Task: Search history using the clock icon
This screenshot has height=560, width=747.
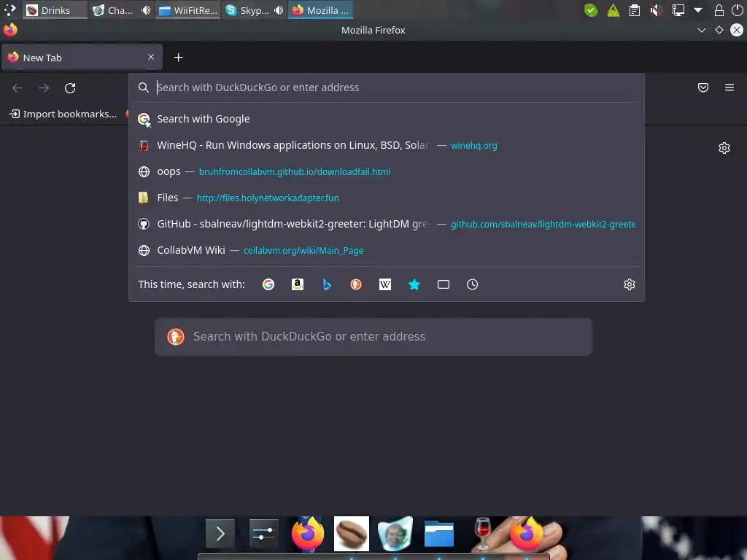Action: point(472,284)
